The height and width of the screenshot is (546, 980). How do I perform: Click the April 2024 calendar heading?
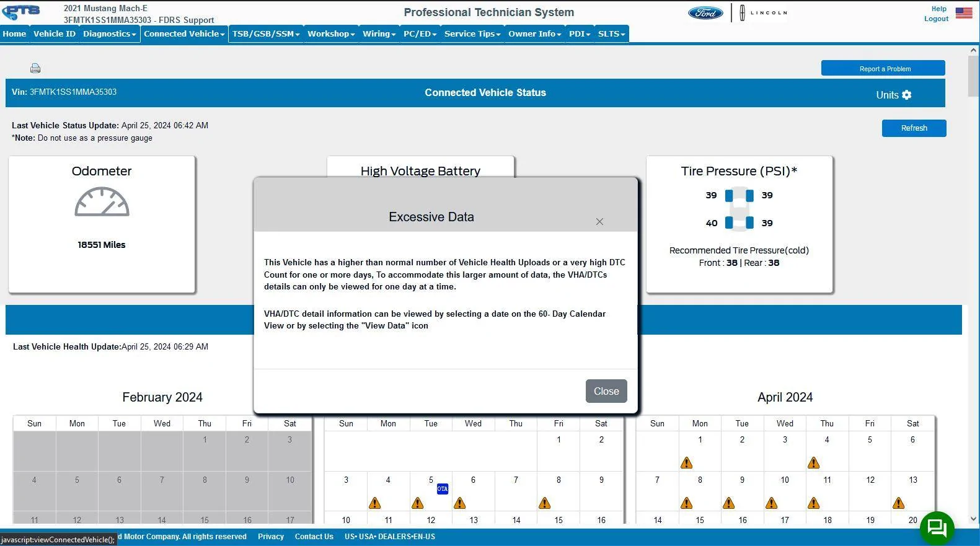click(x=785, y=397)
